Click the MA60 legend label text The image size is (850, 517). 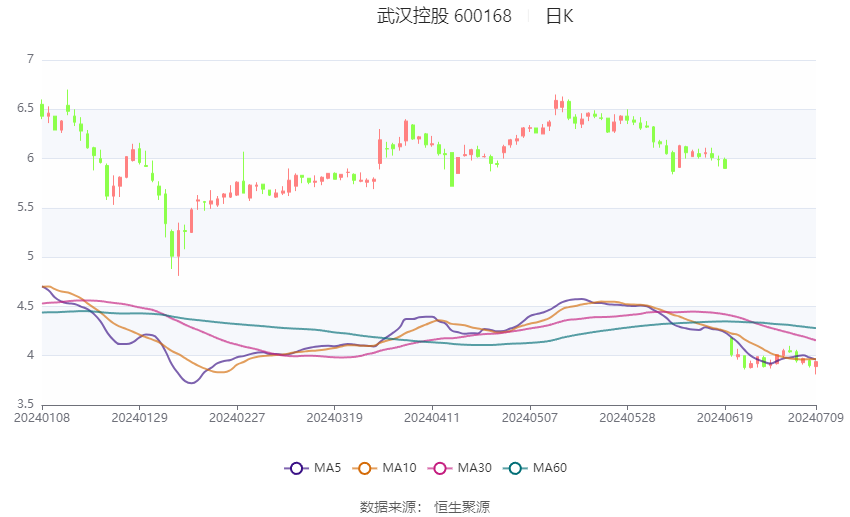[550, 468]
